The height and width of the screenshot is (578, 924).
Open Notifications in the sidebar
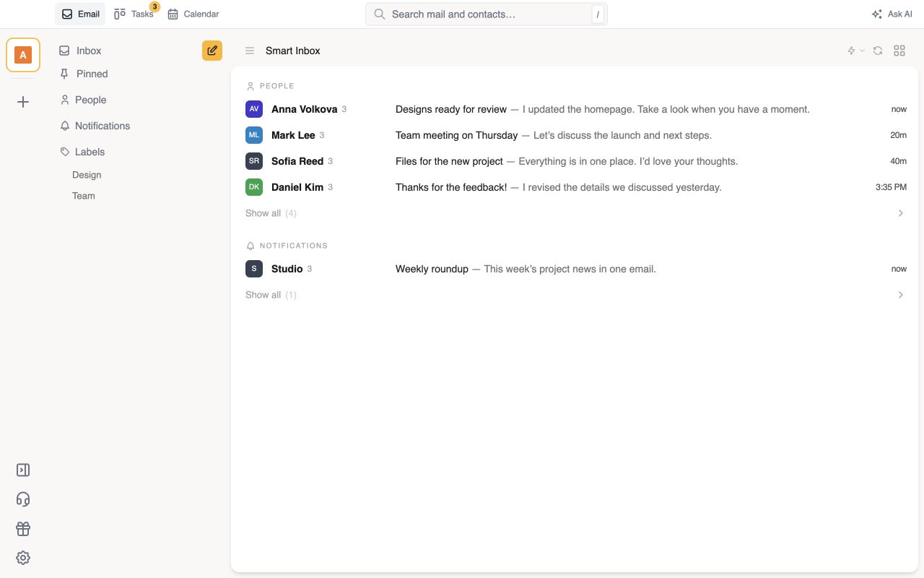95,126
